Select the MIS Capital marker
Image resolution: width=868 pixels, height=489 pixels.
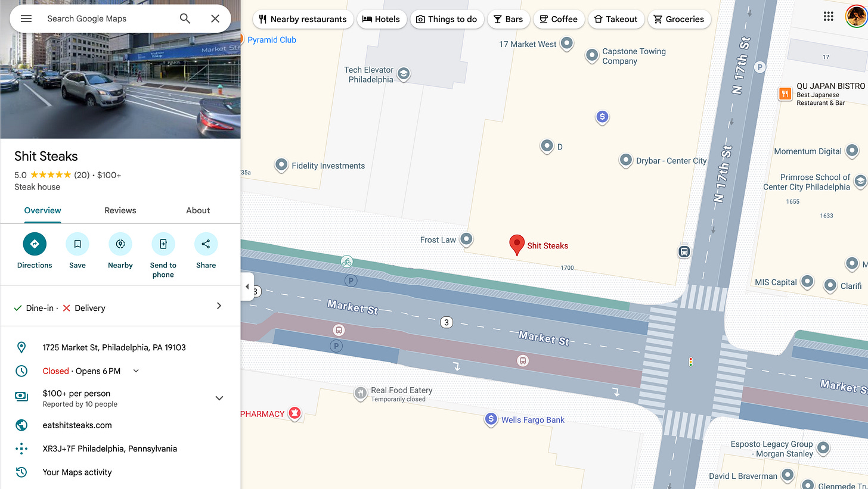point(807,282)
